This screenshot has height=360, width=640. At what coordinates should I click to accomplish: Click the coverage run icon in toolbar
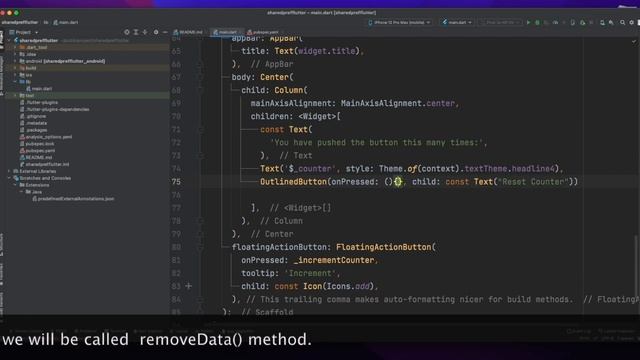pos(546,22)
